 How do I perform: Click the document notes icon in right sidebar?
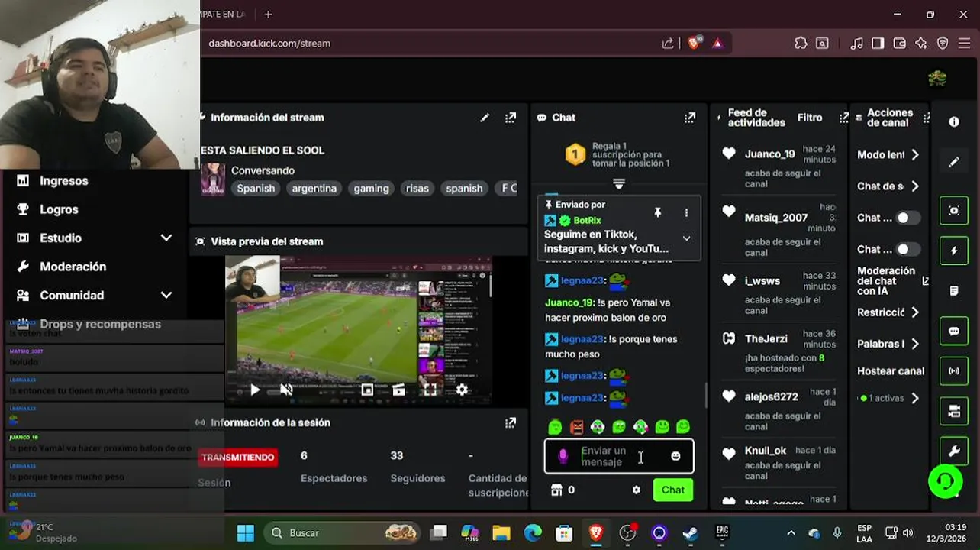(954, 291)
